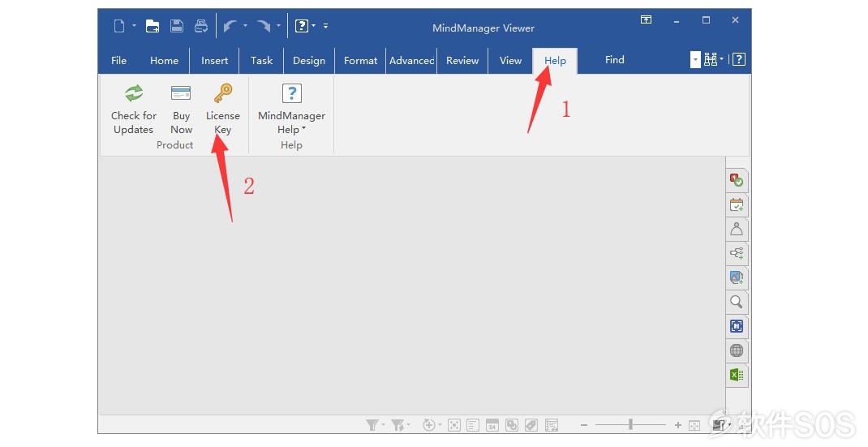Toggle the topic notes display status icon
This screenshot has height=447, width=868.
coord(473,425)
